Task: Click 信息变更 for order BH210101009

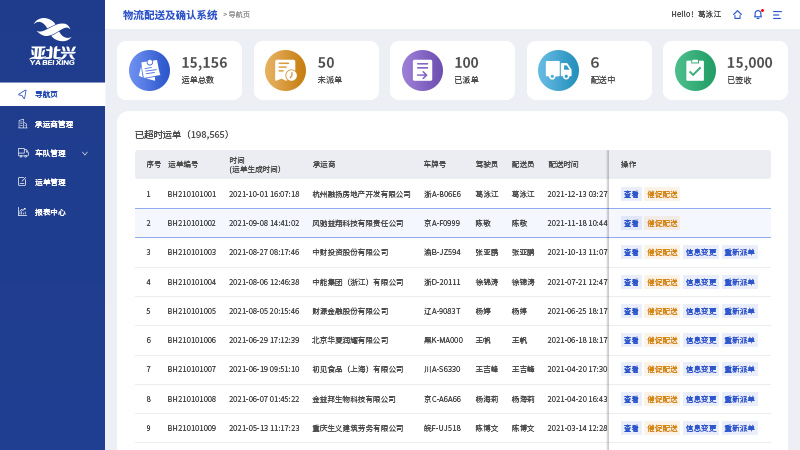Action: click(701, 429)
